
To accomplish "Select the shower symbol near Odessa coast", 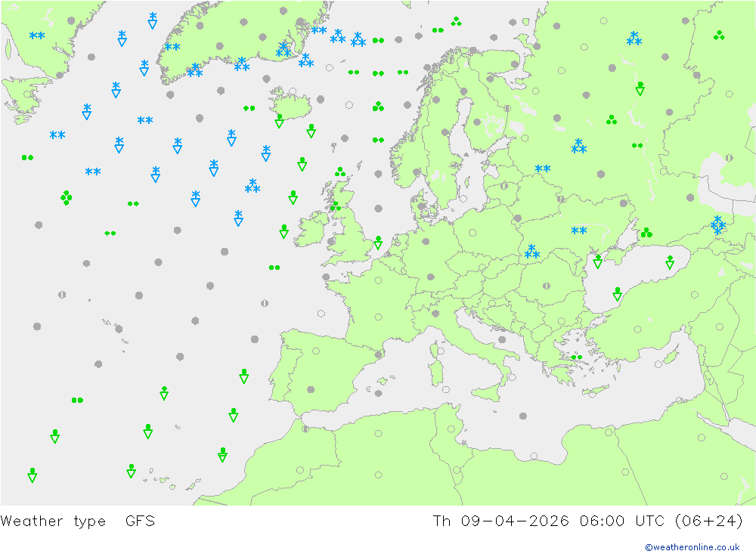I will point(598,262).
